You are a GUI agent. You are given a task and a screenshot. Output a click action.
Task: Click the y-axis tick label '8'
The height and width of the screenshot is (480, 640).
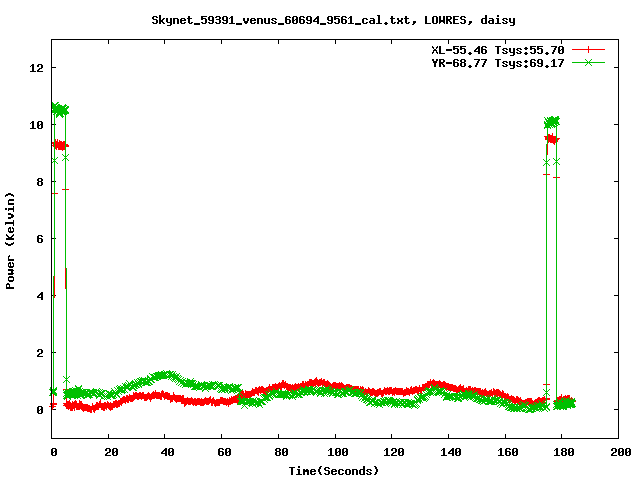point(40,182)
